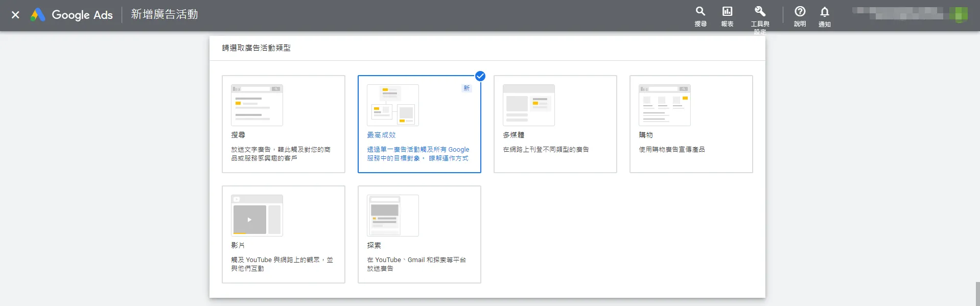
Task: Click the 最高成效 campaign title text
Action: click(x=381, y=135)
